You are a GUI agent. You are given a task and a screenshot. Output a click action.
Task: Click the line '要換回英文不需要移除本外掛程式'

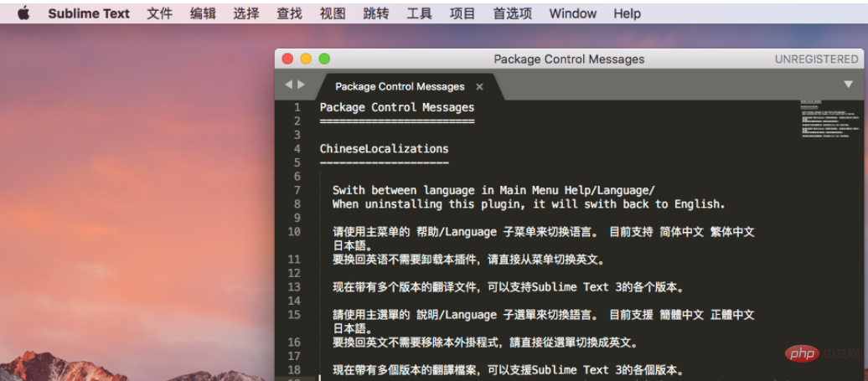point(485,342)
